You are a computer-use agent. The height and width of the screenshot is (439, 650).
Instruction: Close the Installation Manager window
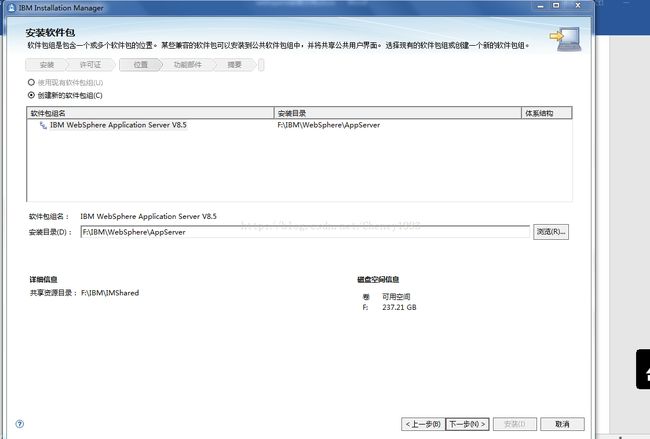coord(578,5)
